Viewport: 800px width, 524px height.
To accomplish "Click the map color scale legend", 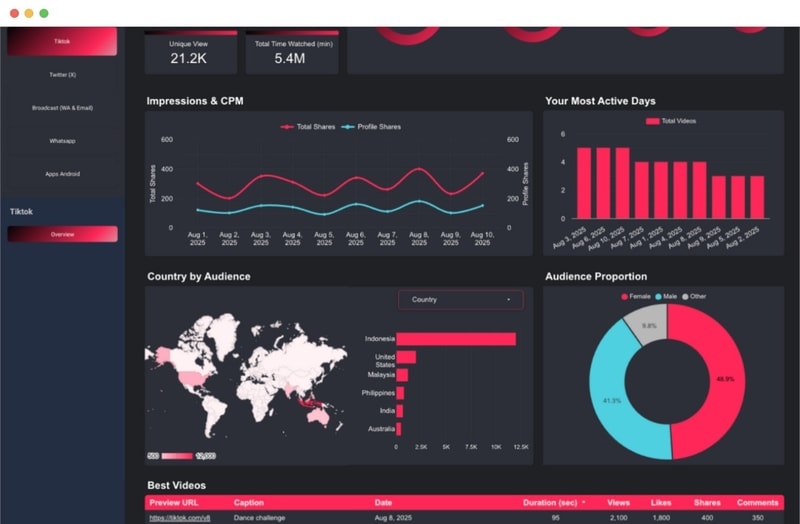I will pos(181,456).
